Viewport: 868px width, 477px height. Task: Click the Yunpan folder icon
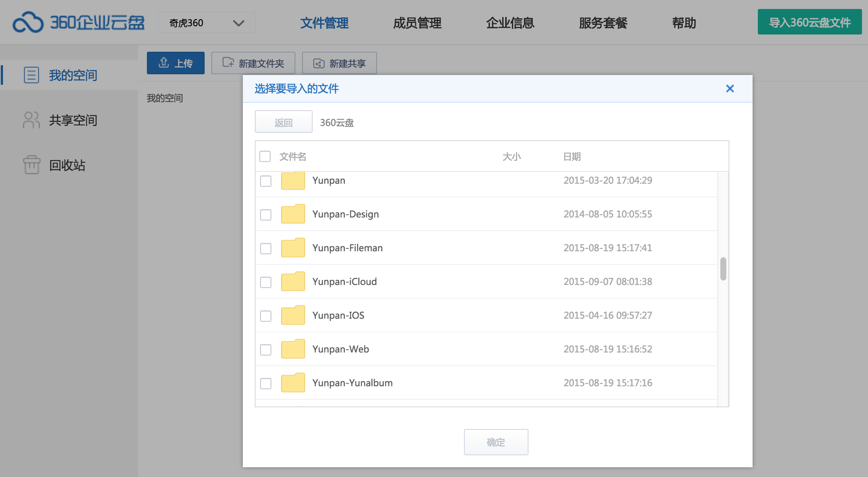coord(293,181)
